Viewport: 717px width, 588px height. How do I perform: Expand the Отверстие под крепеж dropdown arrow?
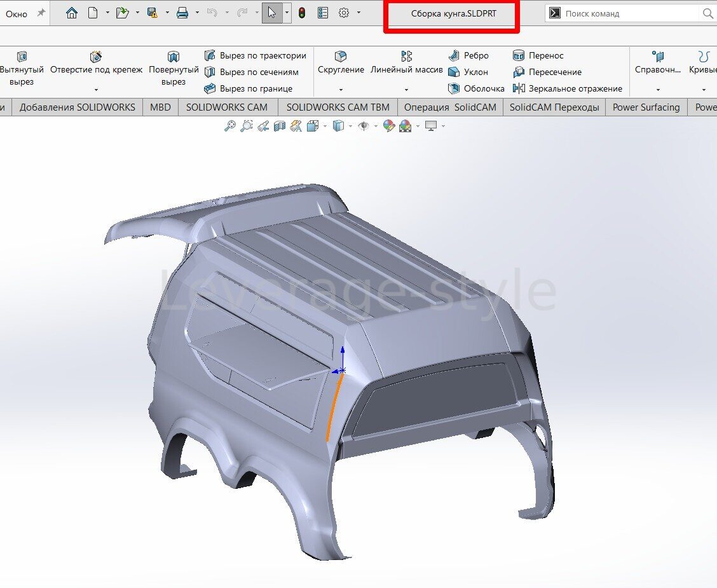pyautogui.click(x=96, y=90)
